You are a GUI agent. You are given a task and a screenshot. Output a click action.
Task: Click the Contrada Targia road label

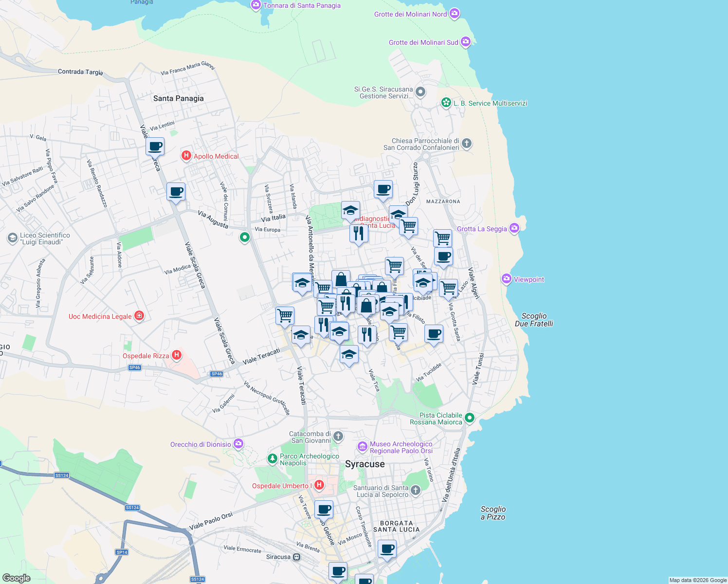[80, 72]
